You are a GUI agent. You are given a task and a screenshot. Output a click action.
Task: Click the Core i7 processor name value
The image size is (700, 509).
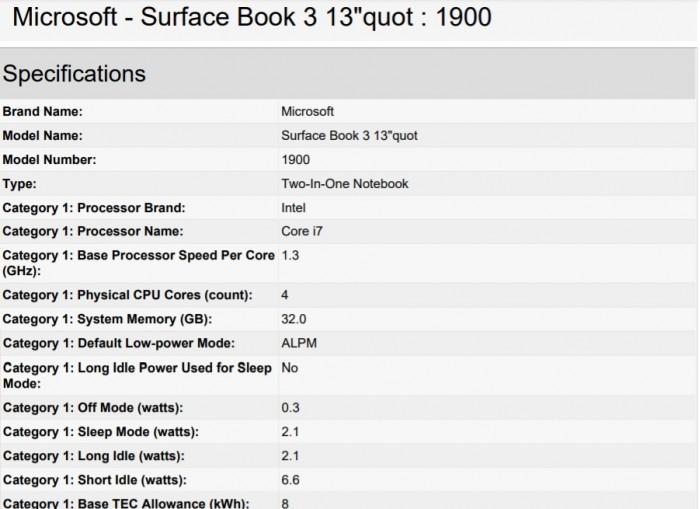[x=302, y=231]
